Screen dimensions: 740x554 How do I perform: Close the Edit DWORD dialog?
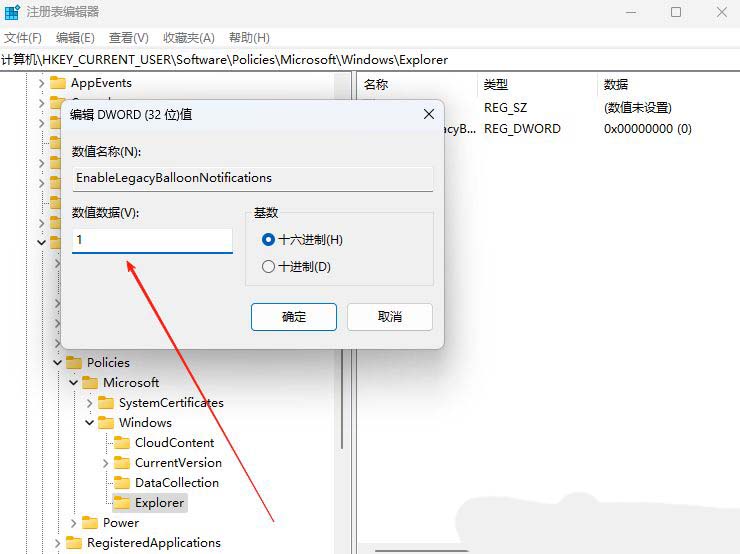tap(429, 114)
